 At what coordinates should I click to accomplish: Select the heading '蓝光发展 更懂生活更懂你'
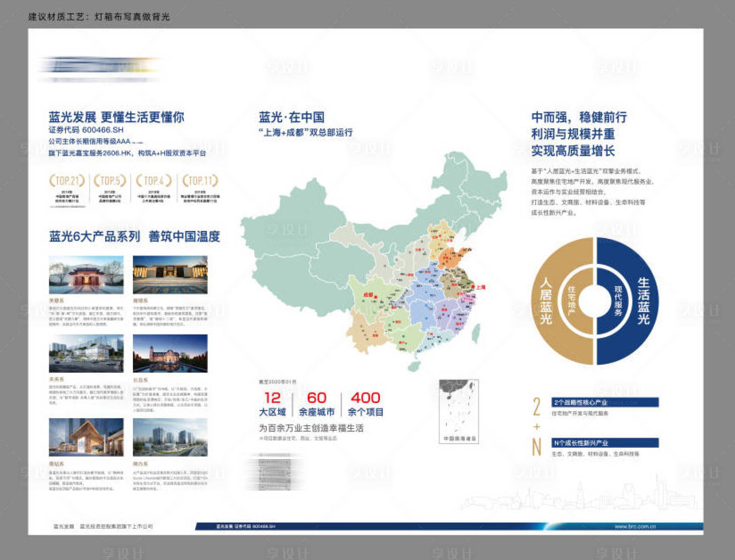[116, 117]
